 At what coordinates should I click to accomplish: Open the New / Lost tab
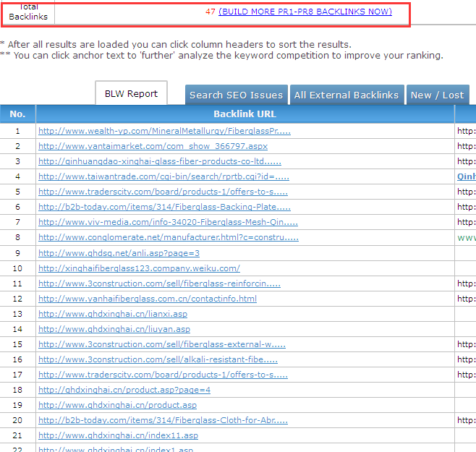point(437,95)
